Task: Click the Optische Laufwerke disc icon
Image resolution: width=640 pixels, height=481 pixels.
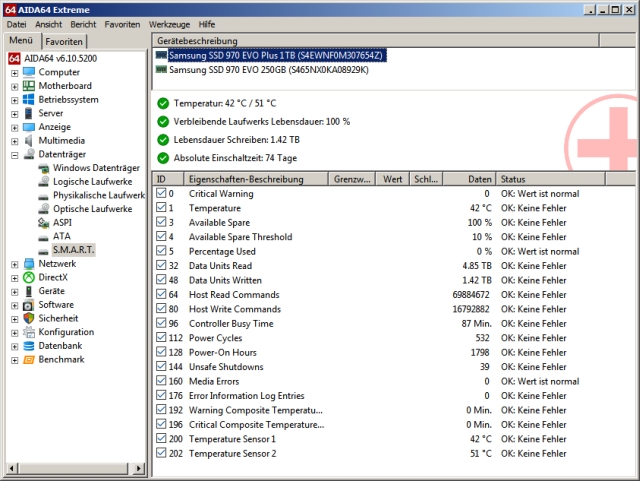Action: pos(43,209)
